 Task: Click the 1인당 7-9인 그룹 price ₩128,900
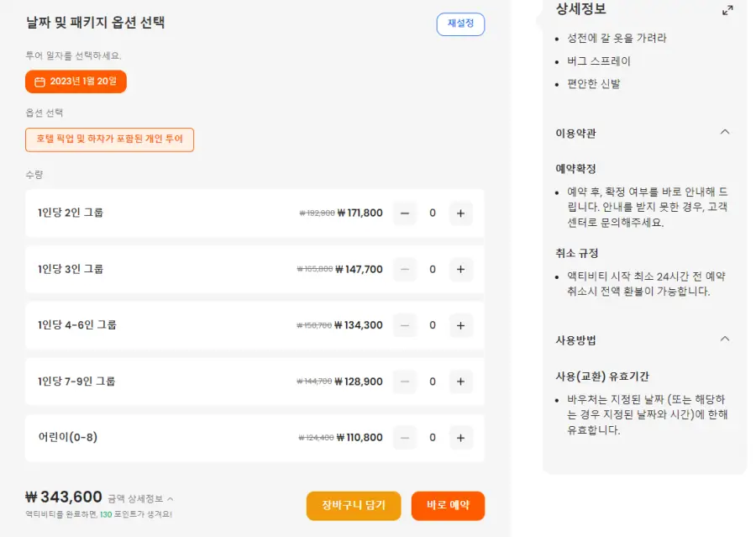(358, 382)
